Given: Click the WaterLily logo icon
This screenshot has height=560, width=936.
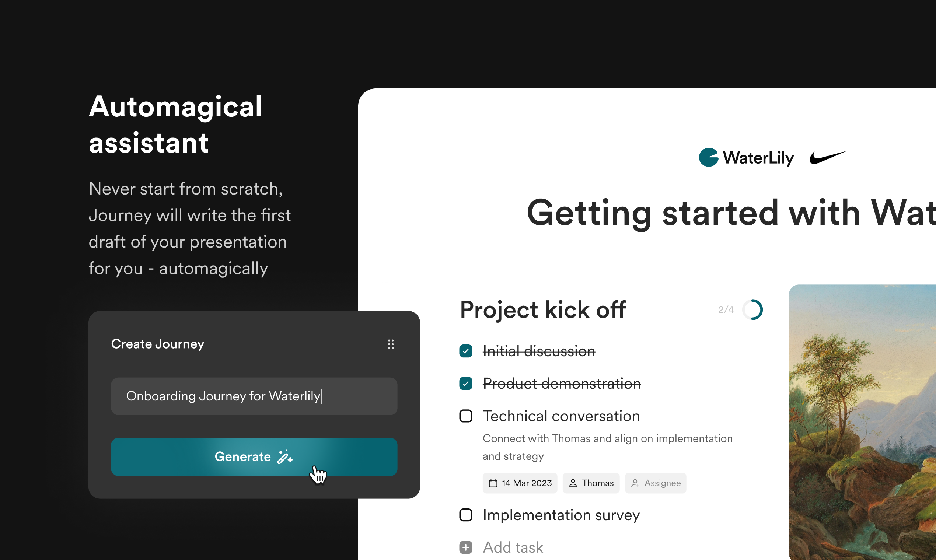Looking at the screenshot, I should coord(708,157).
